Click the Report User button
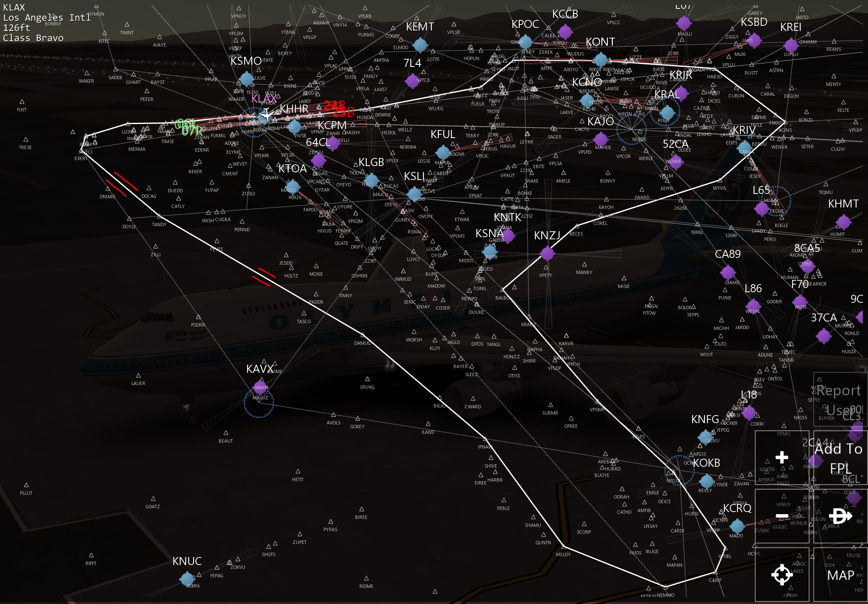 coord(840,400)
